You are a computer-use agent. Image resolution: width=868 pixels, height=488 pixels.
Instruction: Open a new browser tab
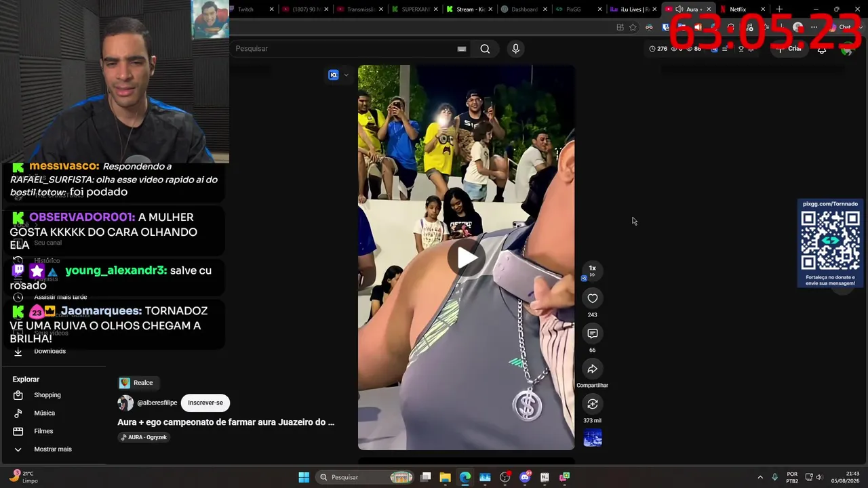click(779, 9)
